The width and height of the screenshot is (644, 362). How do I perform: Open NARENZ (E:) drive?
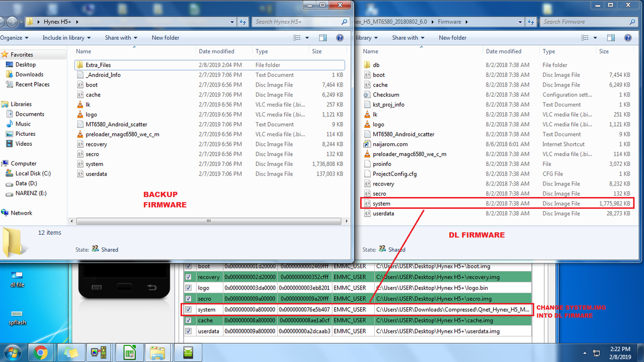pos(31,193)
